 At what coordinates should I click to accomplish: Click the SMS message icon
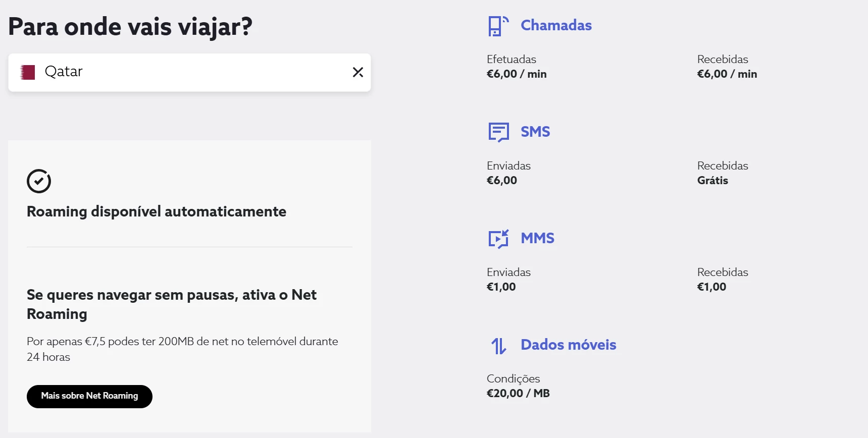tap(498, 132)
